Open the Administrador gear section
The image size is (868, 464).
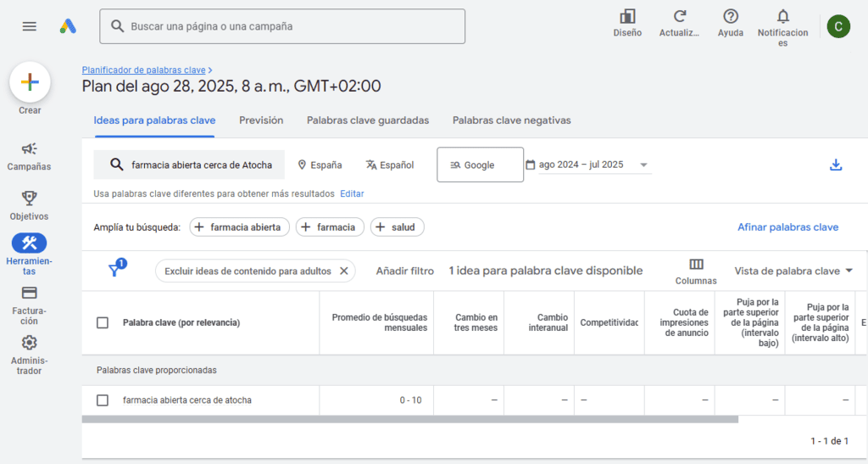tap(30, 343)
